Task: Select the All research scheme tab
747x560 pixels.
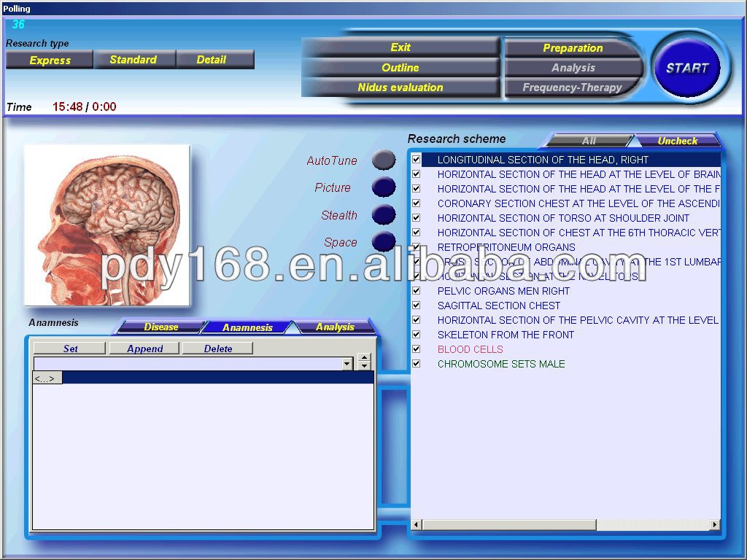Action: 589,141
